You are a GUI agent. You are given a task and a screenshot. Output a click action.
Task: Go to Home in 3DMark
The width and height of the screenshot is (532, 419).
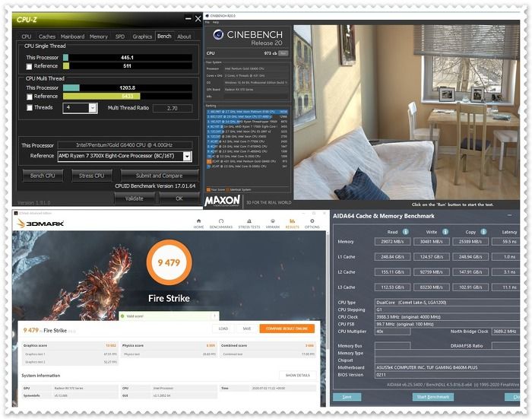point(199,224)
